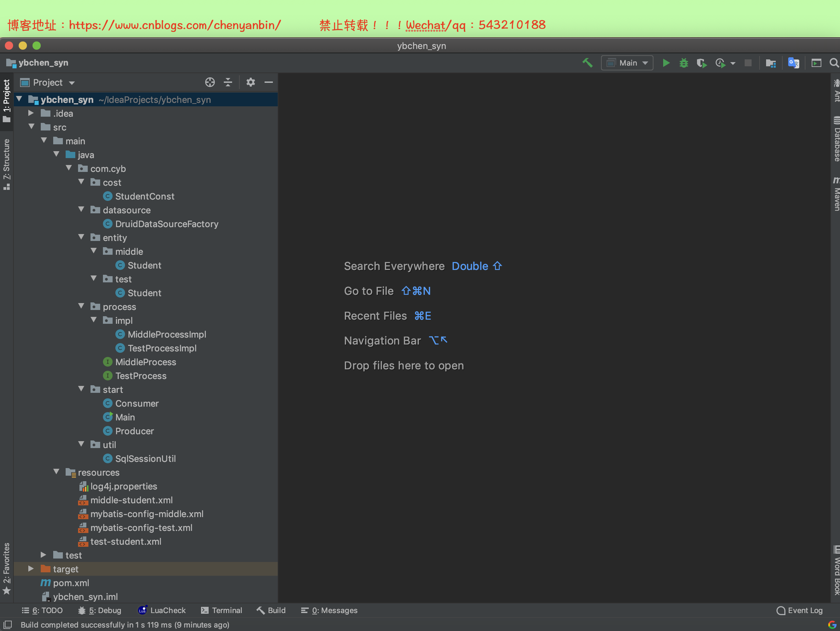Image resolution: width=840 pixels, height=631 pixels.
Task: Click the Translate icon in the toolbar
Action: pyautogui.click(x=794, y=63)
